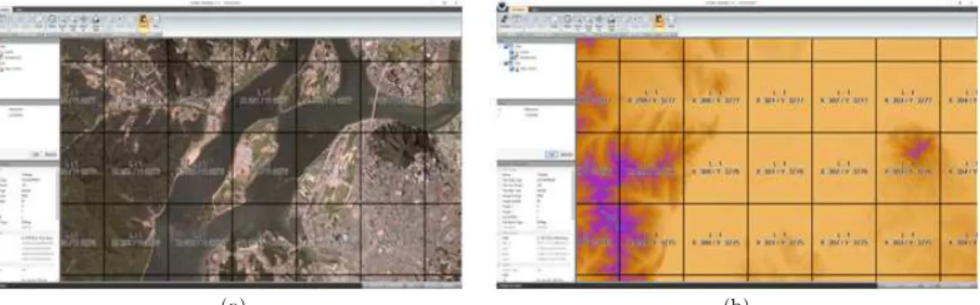Click the highlighted orange ribbon button in elevation window
This screenshot has width=980, height=305.
click(659, 22)
